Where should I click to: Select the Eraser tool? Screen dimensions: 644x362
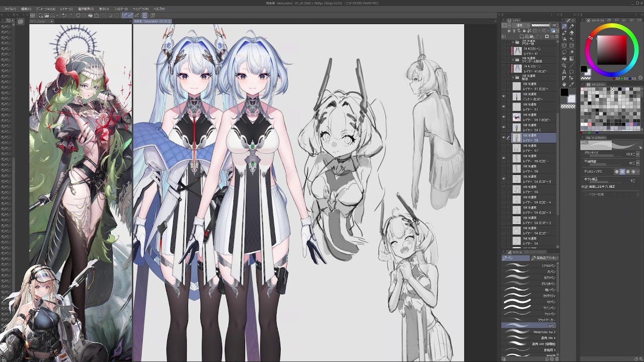coord(572,32)
